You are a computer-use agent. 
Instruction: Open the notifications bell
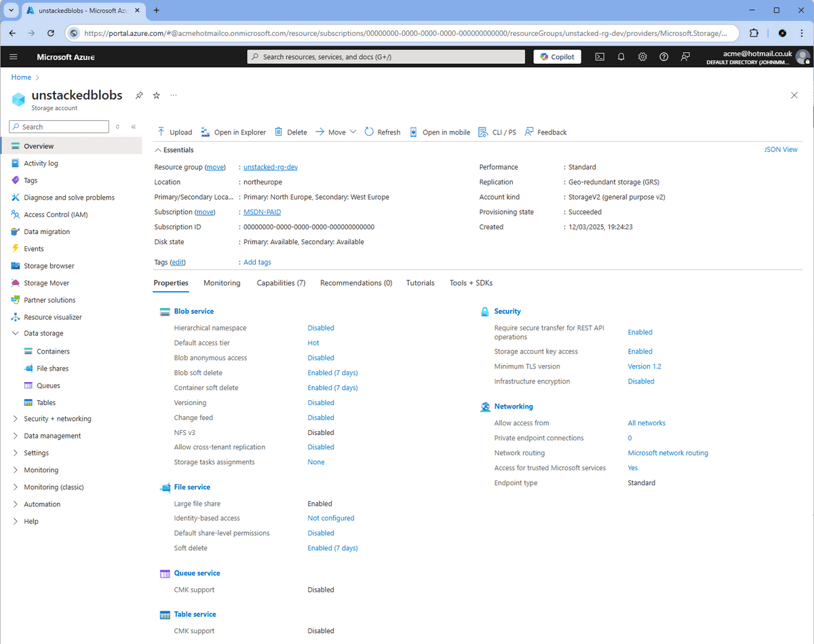point(621,57)
